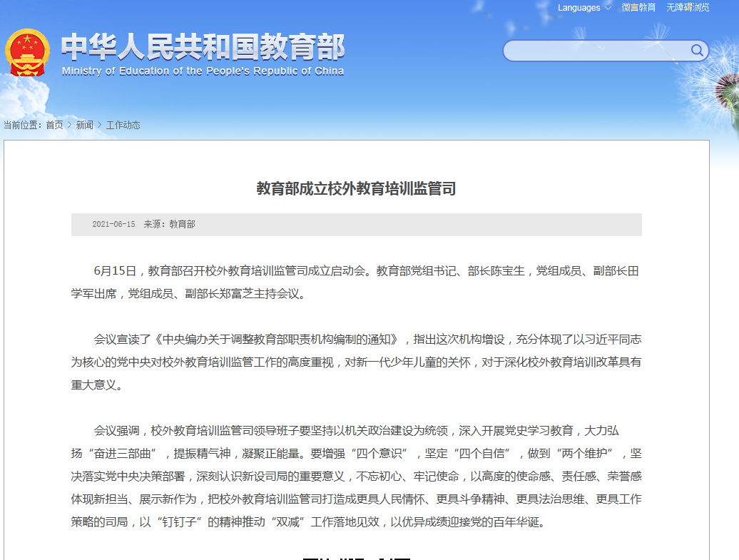The image size is (739, 560).
Task: Click the Languages menu label
Action: click(x=579, y=8)
